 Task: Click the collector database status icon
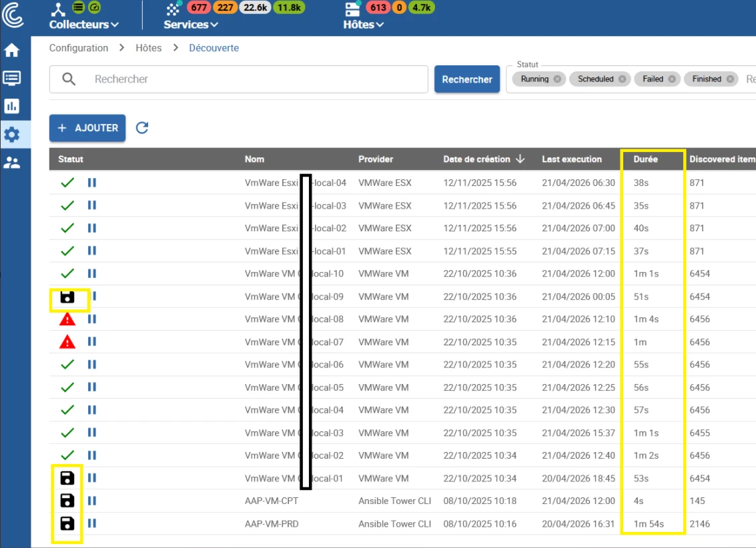tap(79, 7)
